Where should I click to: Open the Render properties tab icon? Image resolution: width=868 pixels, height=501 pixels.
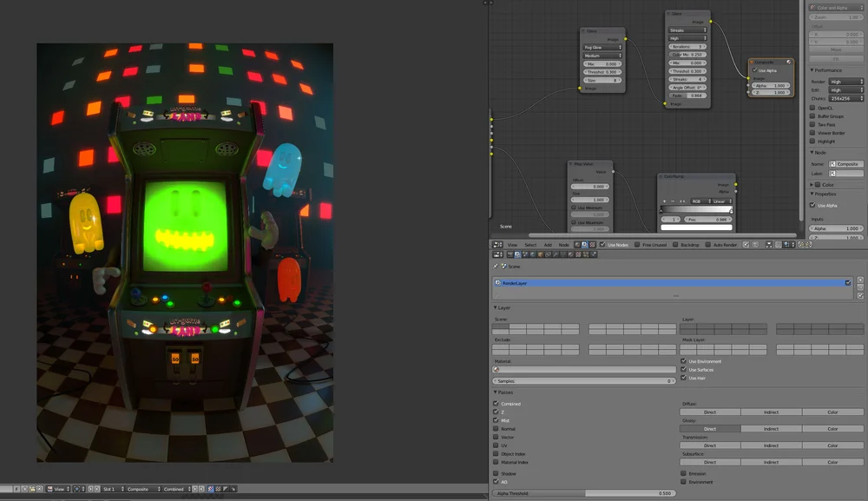(x=510, y=254)
